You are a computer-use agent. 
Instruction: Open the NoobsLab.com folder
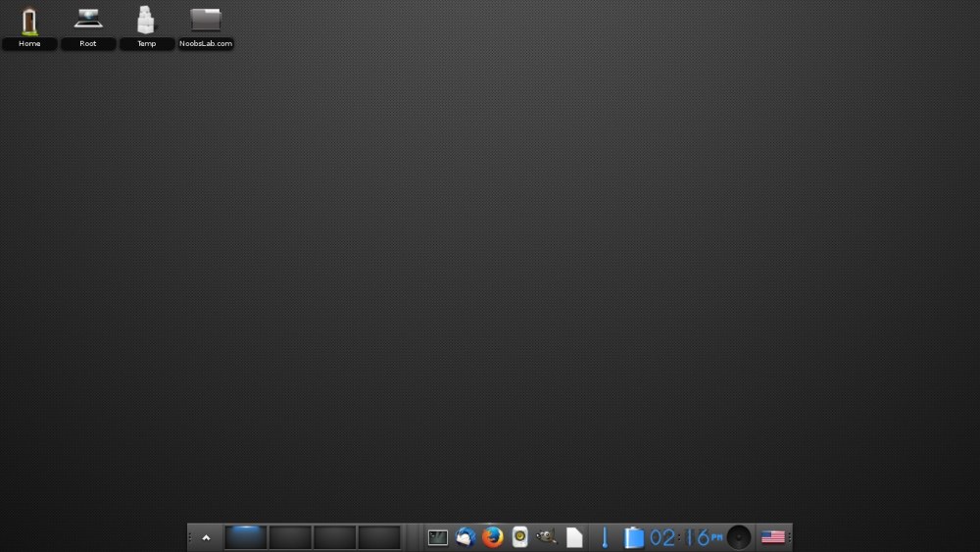(206, 20)
